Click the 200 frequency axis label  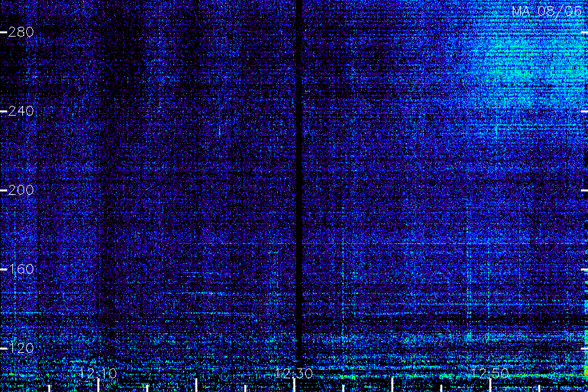[x=21, y=190]
